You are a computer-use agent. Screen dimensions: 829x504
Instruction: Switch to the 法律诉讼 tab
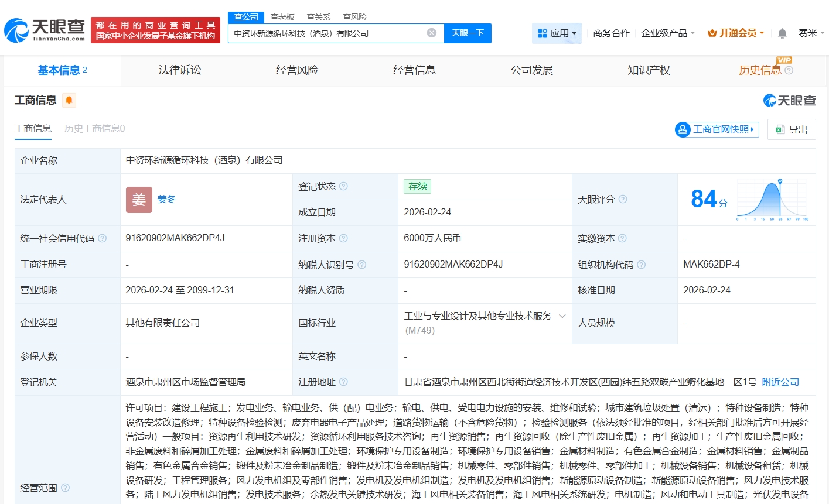point(180,70)
